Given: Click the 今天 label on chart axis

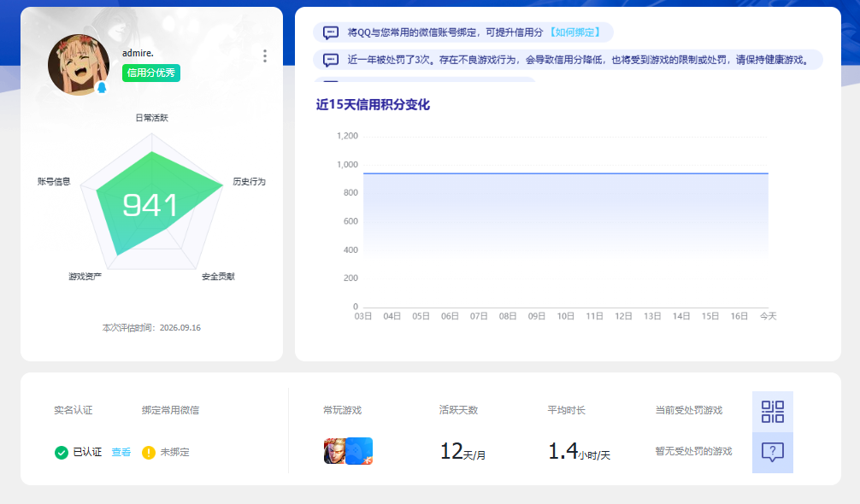Looking at the screenshot, I should [x=768, y=316].
